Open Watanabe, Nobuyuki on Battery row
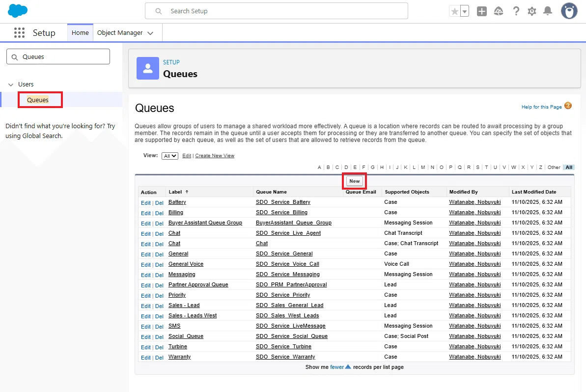 pyautogui.click(x=474, y=202)
